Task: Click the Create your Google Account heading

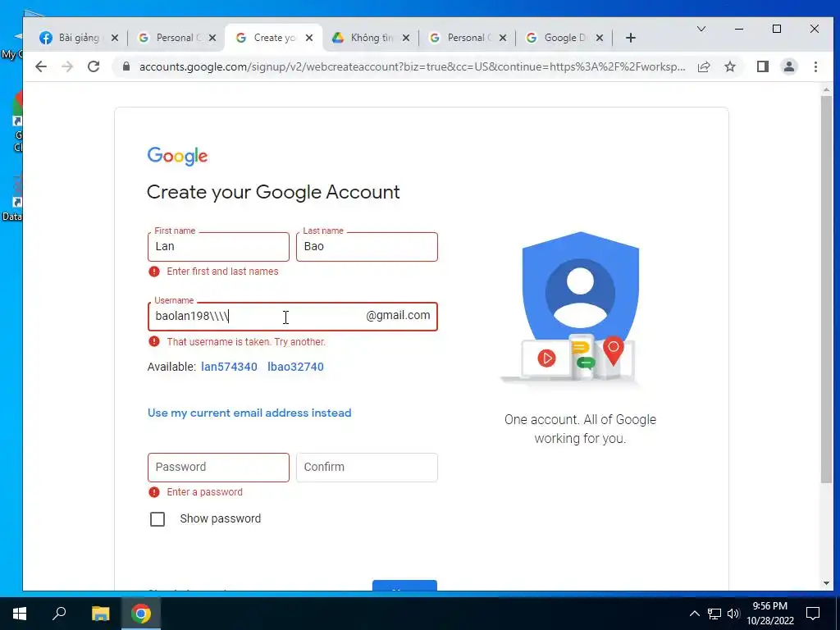Action: 273,192
